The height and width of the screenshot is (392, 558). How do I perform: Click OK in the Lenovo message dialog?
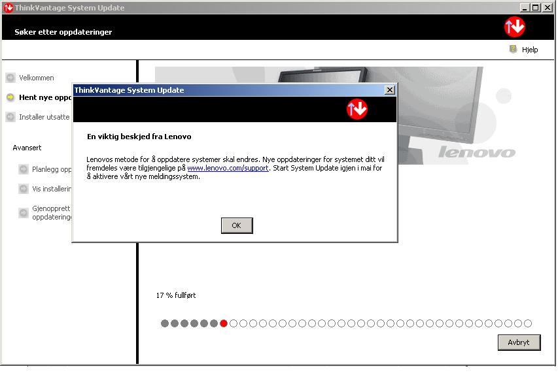coord(237,225)
